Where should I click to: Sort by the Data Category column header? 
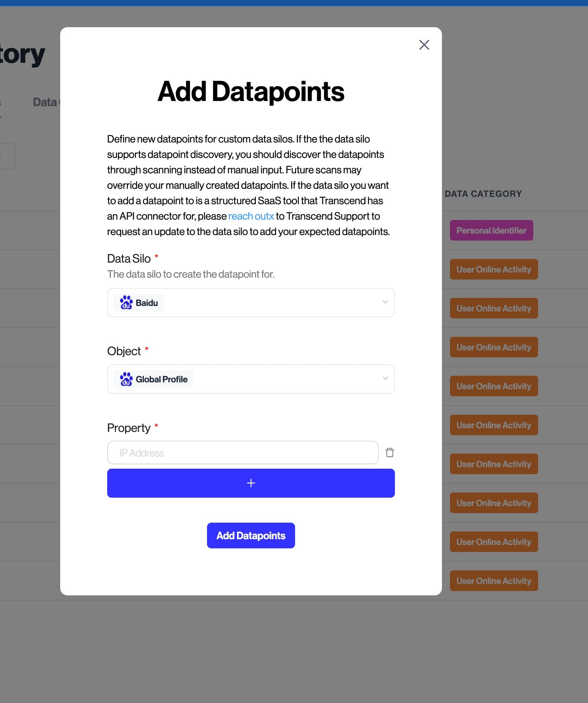tap(483, 194)
